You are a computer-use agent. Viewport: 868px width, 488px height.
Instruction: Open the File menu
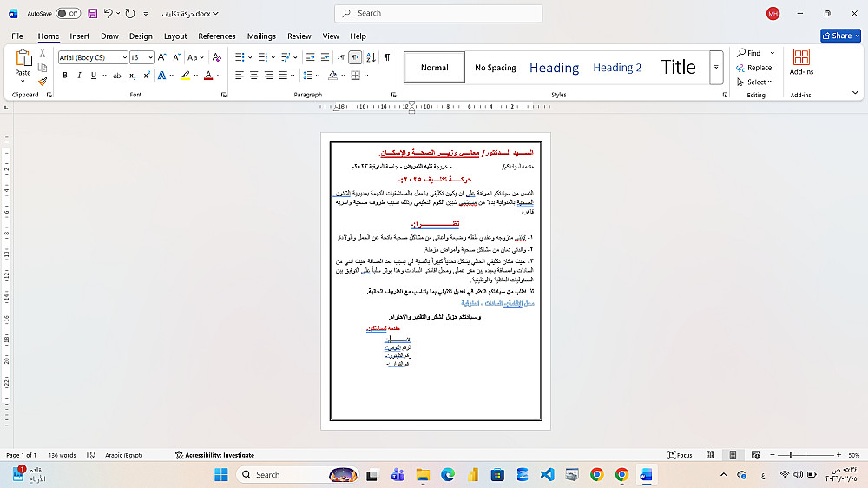point(17,36)
